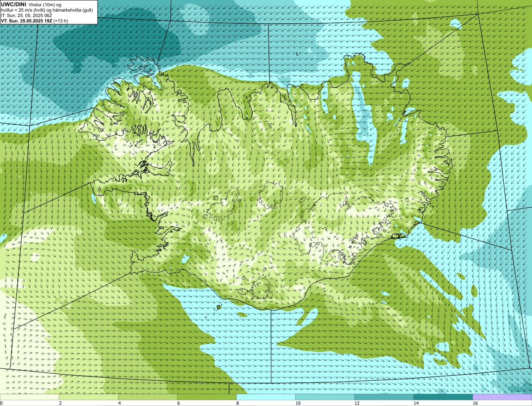Click the '10' tick label on the legend
The image size is (532, 406).
[298, 403]
